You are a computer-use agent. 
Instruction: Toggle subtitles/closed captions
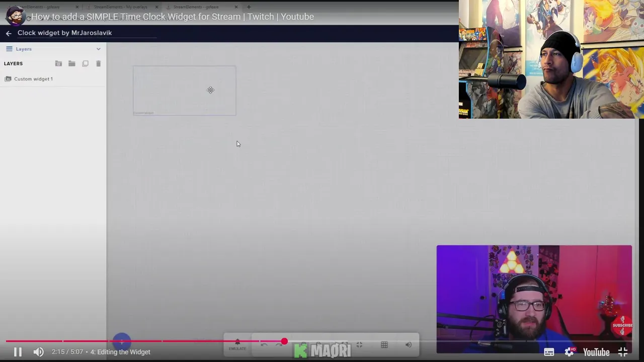pyautogui.click(x=549, y=352)
